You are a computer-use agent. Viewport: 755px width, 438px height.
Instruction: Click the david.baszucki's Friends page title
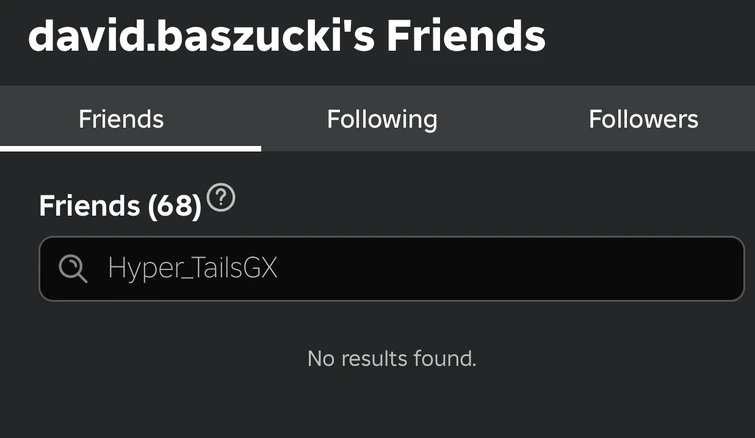click(x=287, y=37)
